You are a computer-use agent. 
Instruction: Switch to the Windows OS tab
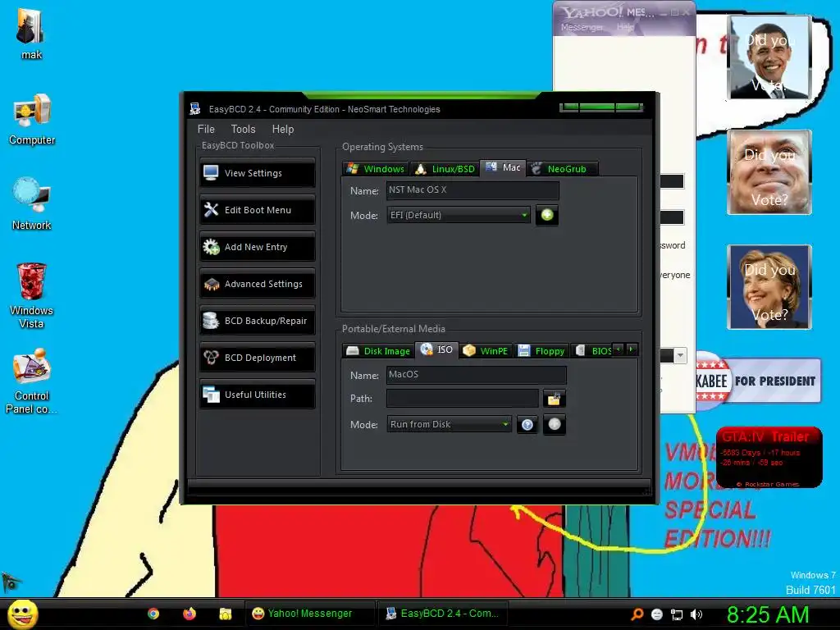tap(376, 169)
